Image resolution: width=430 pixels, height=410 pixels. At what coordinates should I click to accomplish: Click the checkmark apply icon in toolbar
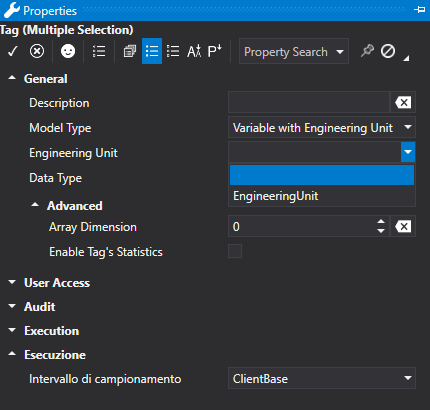(x=13, y=51)
